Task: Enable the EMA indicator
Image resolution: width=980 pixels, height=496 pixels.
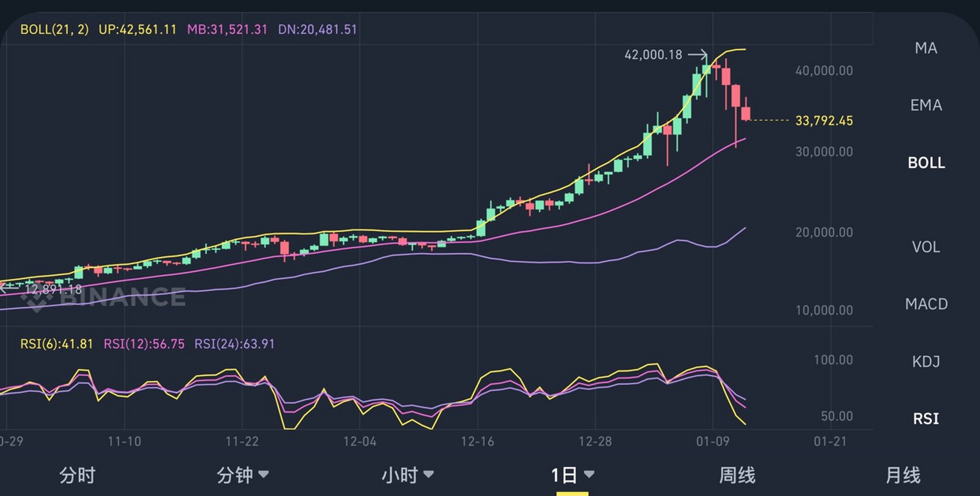Action: (926, 105)
